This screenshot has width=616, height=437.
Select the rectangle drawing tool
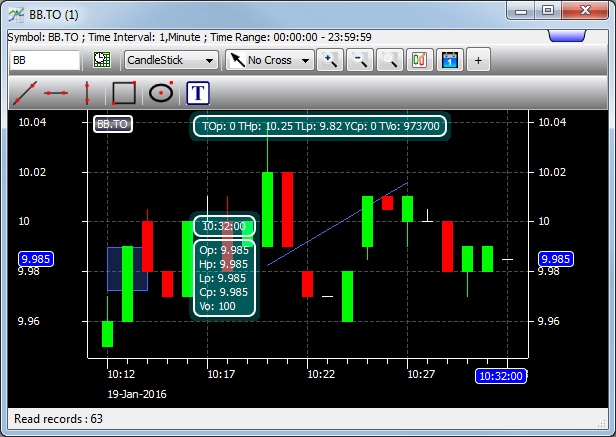coord(124,93)
